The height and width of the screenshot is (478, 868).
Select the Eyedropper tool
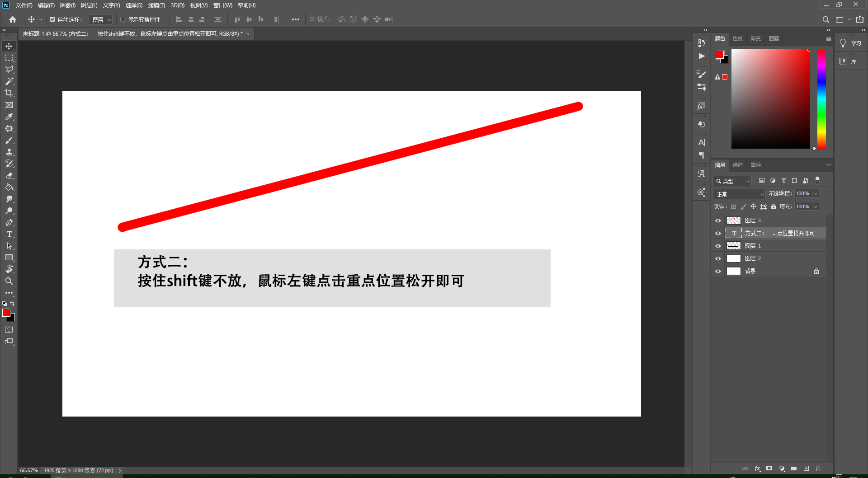tap(9, 117)
